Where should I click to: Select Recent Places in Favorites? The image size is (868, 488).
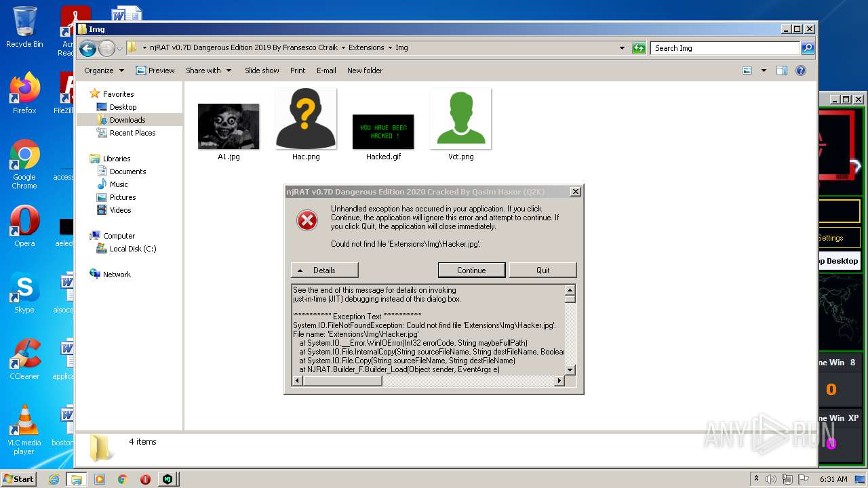(x=132, y=133)
